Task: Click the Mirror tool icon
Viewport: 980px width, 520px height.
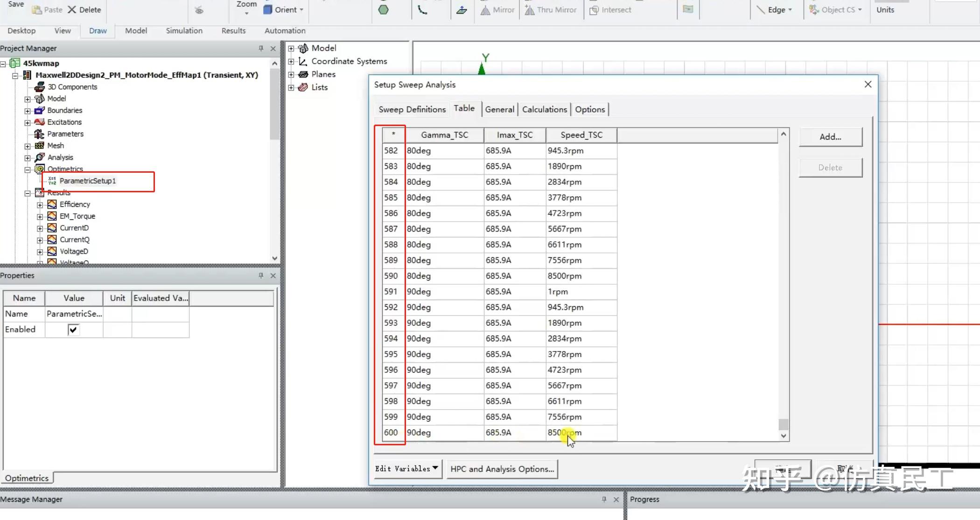Action: pos(485,10)
